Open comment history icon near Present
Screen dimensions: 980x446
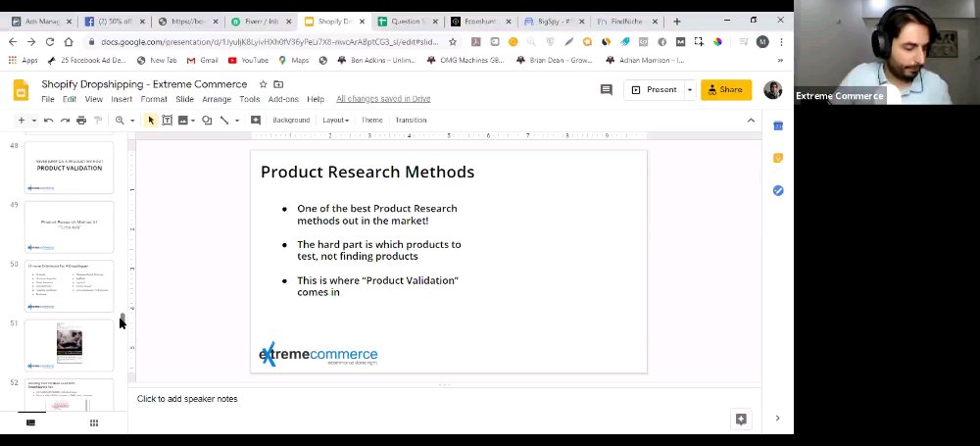tap(606, 89)
